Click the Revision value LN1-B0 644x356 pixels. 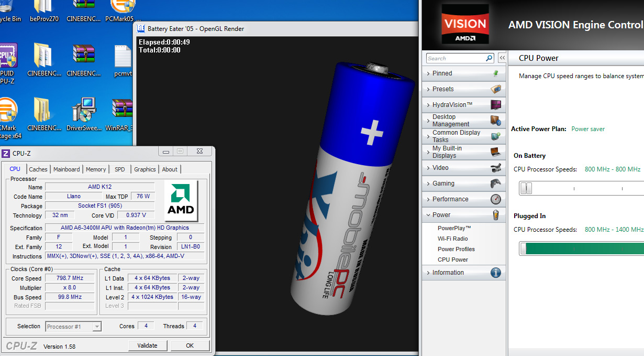(190, 247)
